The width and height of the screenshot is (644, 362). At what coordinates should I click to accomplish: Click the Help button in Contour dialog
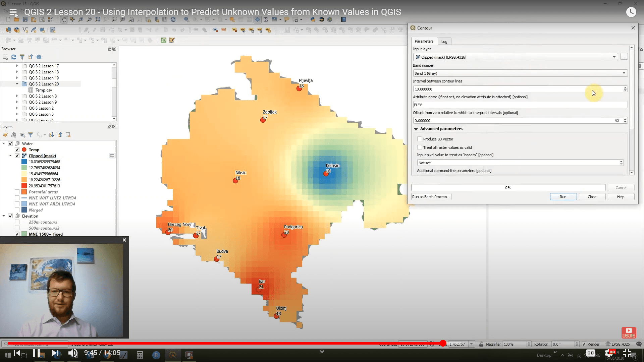pyautogui.click(x=621, y=197)
